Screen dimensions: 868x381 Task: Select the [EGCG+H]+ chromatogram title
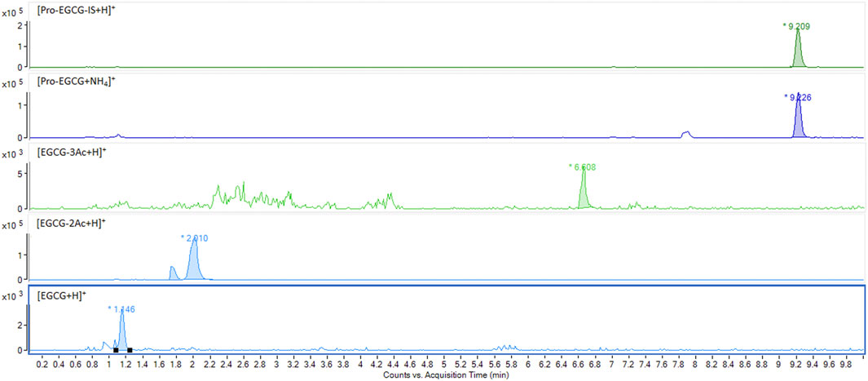point(61,295)
